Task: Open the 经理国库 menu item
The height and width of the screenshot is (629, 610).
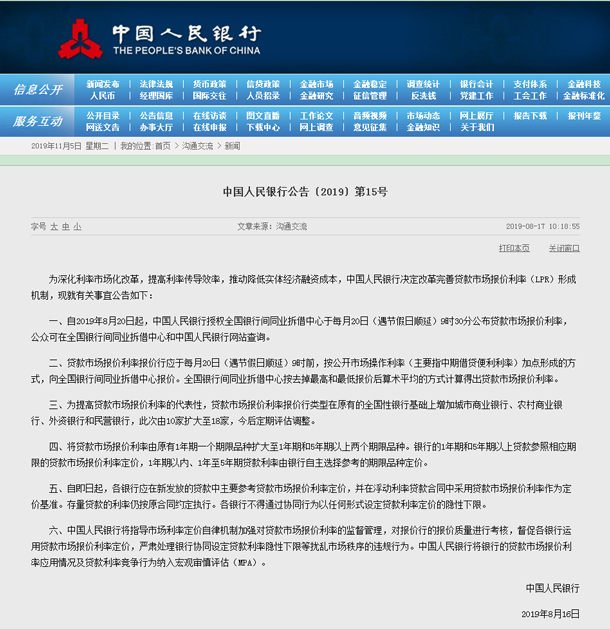Action: pos(156,96)
